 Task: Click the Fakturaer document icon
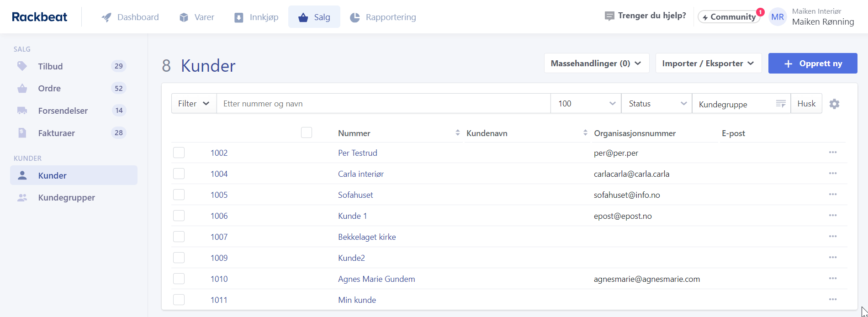[x=22, y=133]
